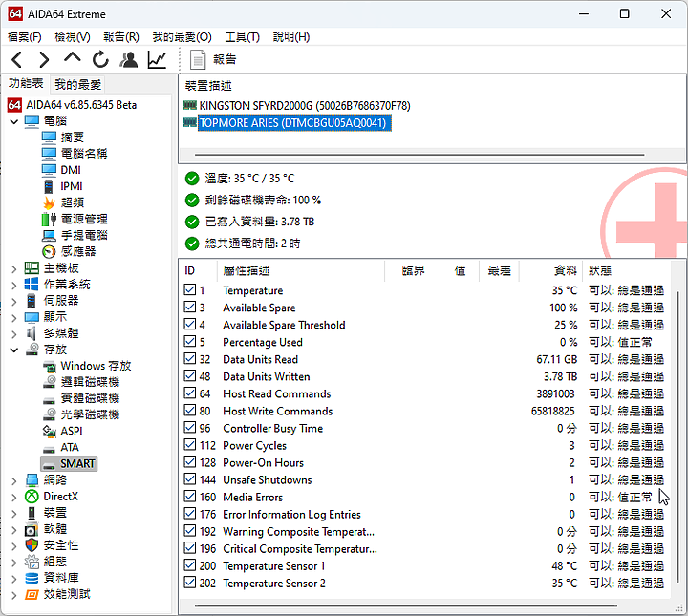
Task: Click the multimedia speaker icon
Action: [32, 333]
